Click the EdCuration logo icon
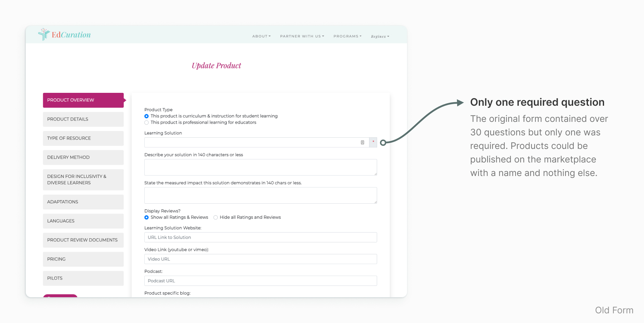Screen dimensions: 644x323 pos(44,34)
